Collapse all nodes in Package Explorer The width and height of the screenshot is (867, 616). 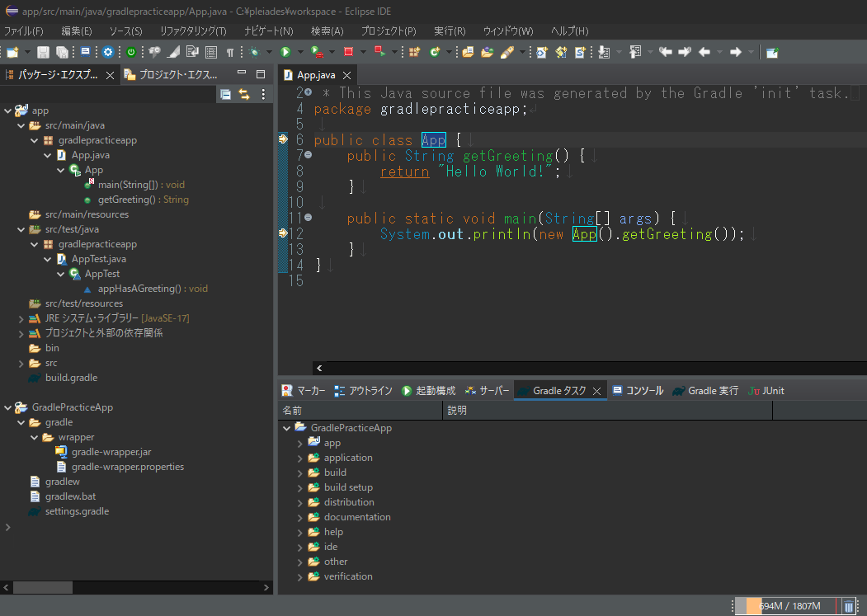point(224,94)
